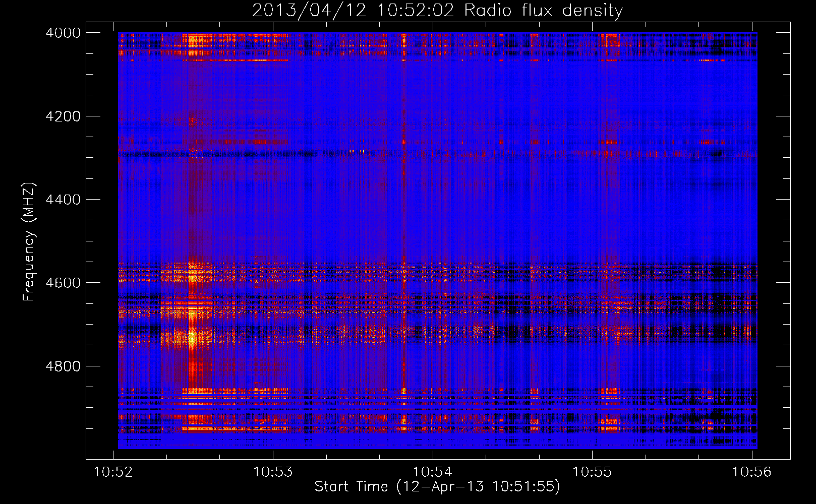Screen dimensions: 816x504
Task: Select the 'Frequency (MHZ)' axis label
Action: tap(29, 242)
